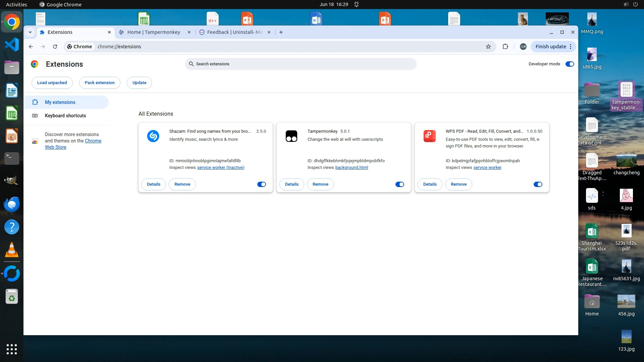This screenshot has width=644, height=362.
Task: Open the Extensions puzzle icon in toolbar
Action: pyautogui.click(x=505, y=47)
